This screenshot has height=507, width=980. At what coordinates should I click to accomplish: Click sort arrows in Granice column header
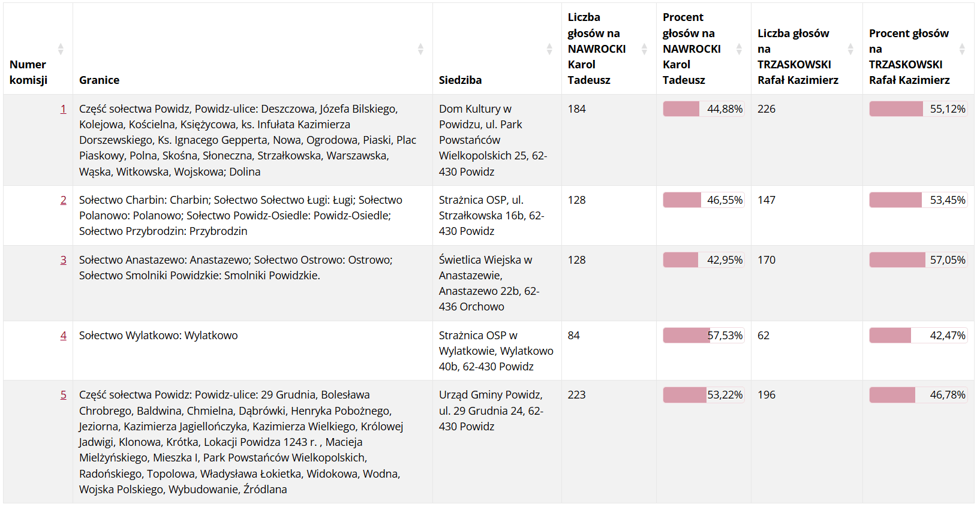tap(420, 49)
